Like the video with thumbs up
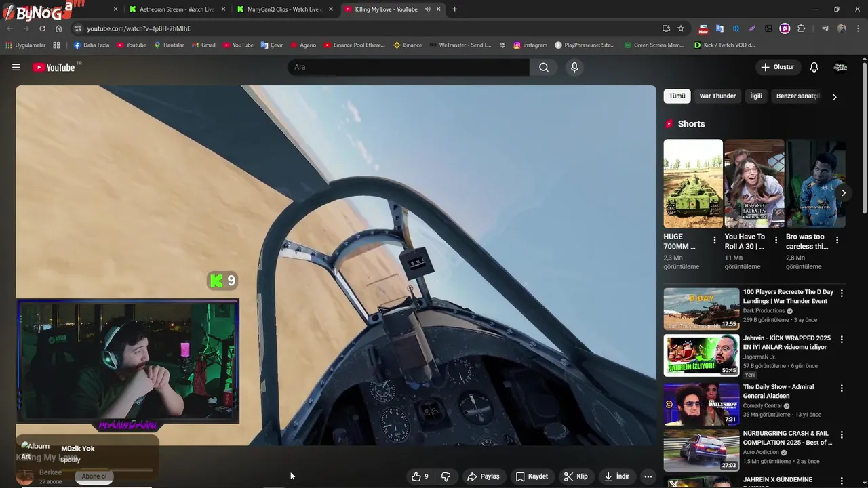868x488 pixels. tap(420, 476)
